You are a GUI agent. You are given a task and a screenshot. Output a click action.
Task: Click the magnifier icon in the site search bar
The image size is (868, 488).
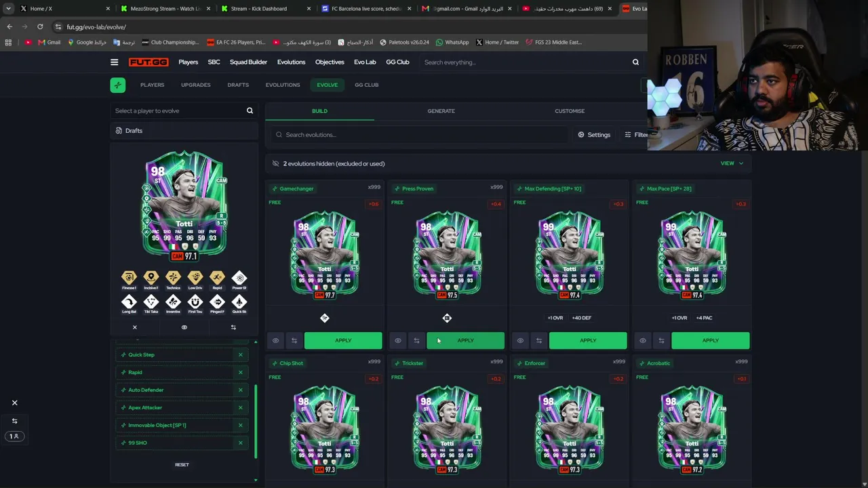pos(635,62)
